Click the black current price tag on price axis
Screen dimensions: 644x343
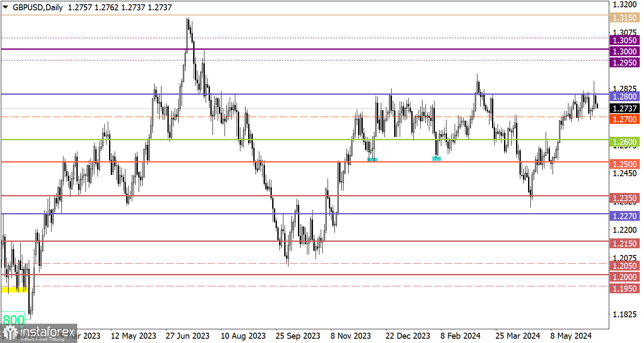click(x=625, y=108)
